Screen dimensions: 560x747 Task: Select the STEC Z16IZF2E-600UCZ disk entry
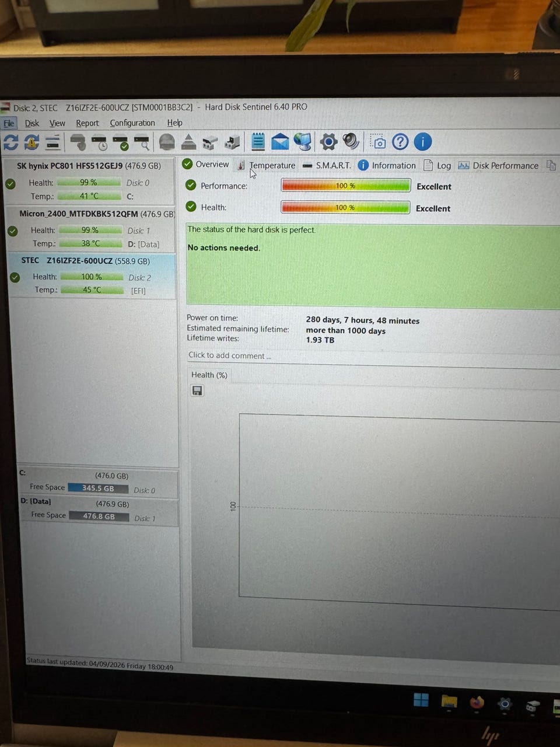coord(93,276)
